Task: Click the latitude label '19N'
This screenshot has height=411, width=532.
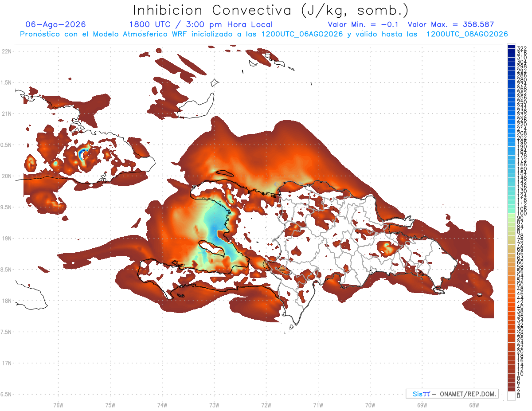Action: point(6,238)
